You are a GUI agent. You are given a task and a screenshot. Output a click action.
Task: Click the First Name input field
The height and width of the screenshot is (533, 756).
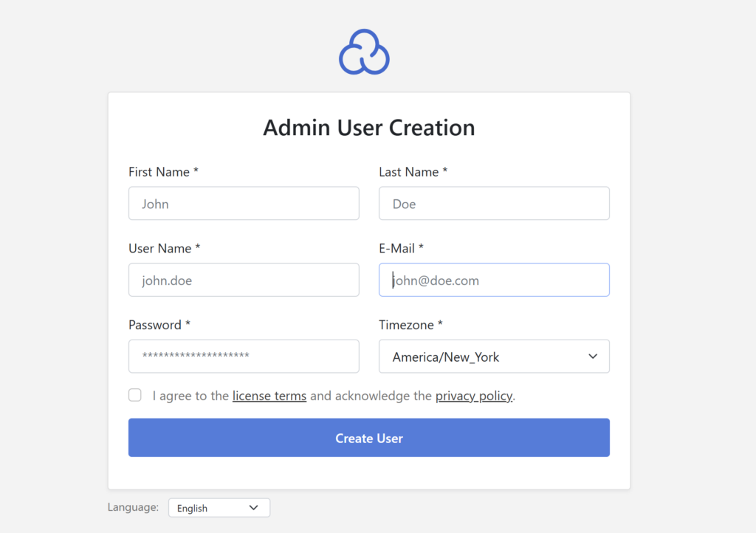244,203
